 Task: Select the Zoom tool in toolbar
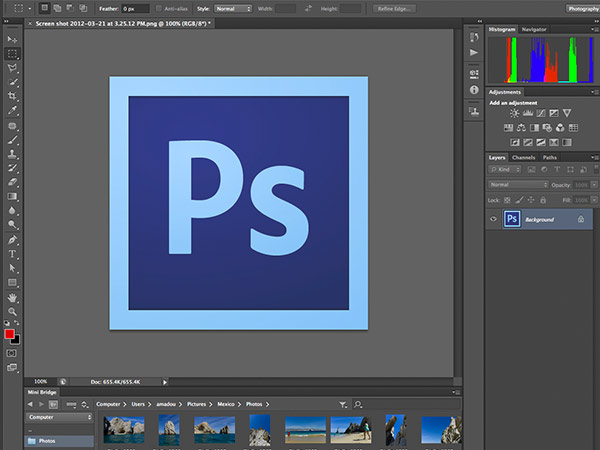click(12, 312)
